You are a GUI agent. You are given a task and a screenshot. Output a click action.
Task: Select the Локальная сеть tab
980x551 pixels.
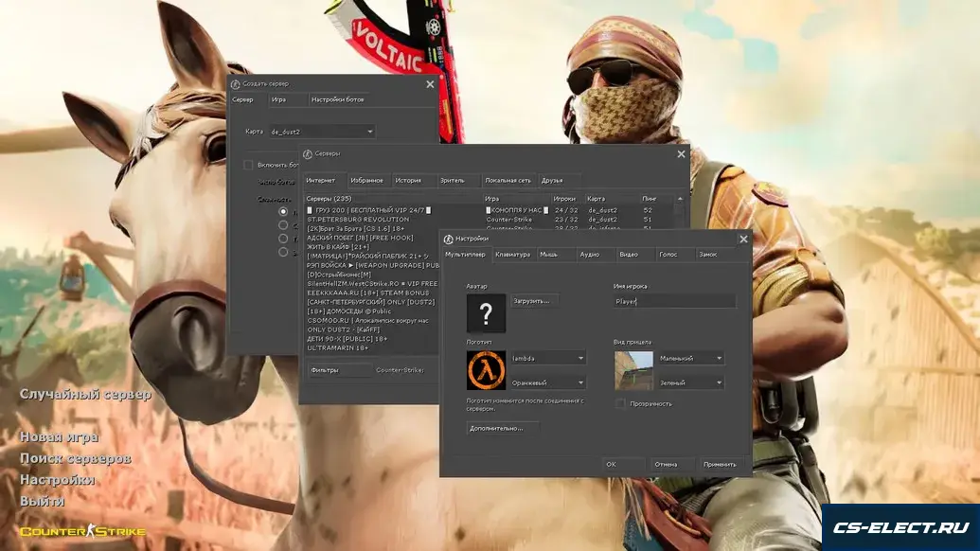508,181
